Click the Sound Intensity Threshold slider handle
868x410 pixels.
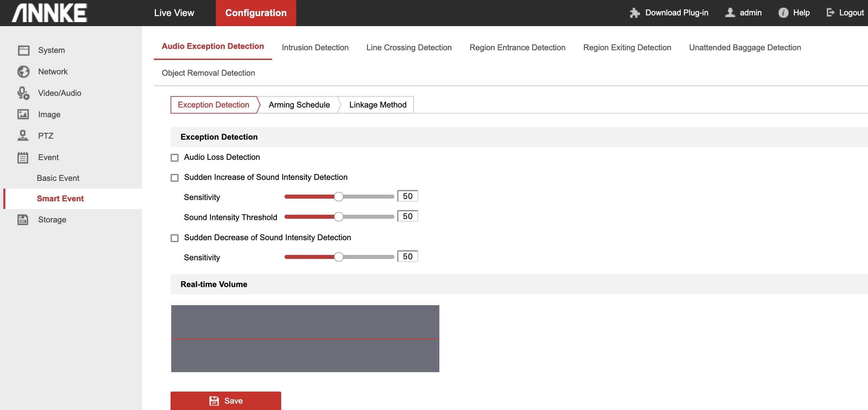pos(338,217)
